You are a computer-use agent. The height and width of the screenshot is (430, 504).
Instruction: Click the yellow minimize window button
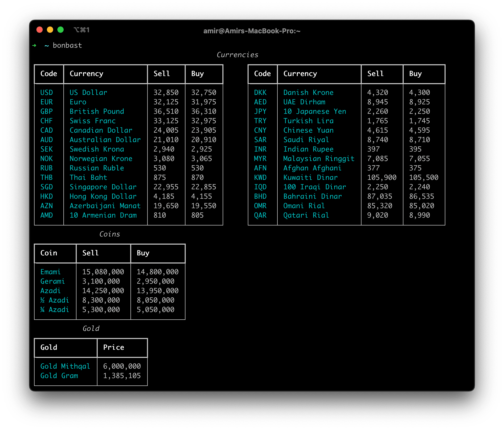pos(50,30)
